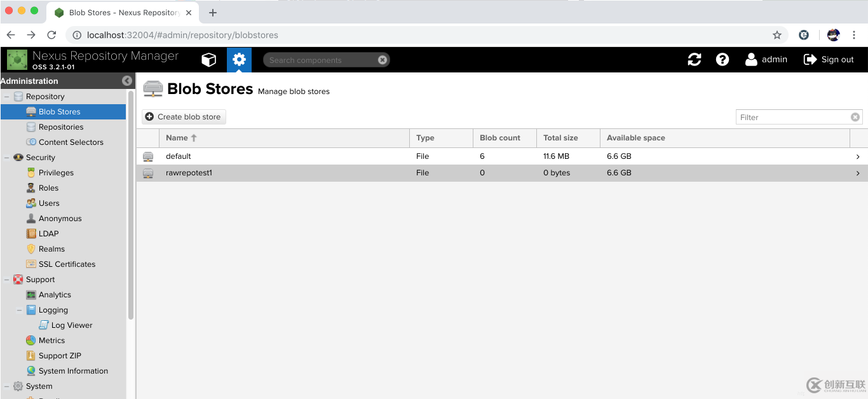Click the System Information globe icon
This screenshot has height=399, width=868.
pos(31,371)
